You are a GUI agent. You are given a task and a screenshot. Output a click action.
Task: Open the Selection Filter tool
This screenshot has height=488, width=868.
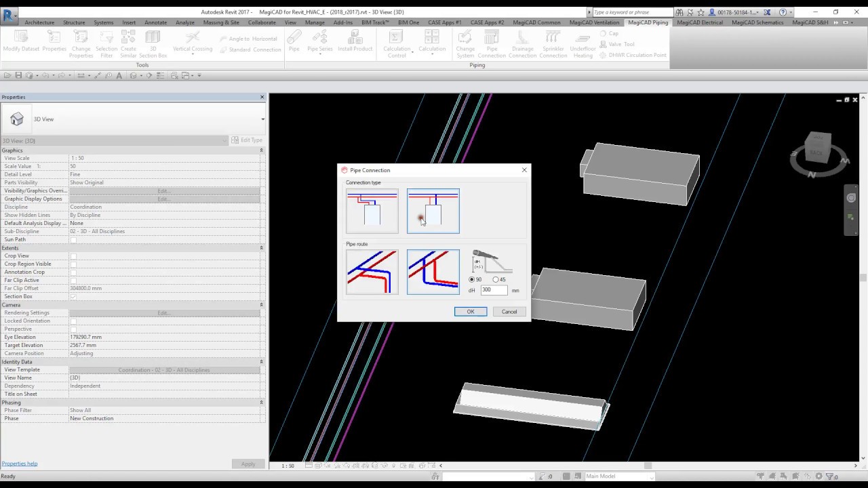[x=106, y=44]
